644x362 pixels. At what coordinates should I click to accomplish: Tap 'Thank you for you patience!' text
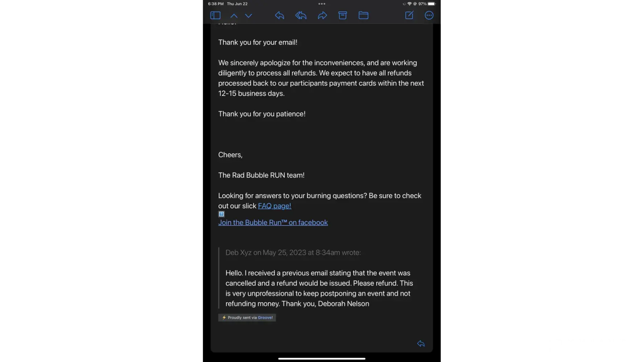[x=262, y=114]
